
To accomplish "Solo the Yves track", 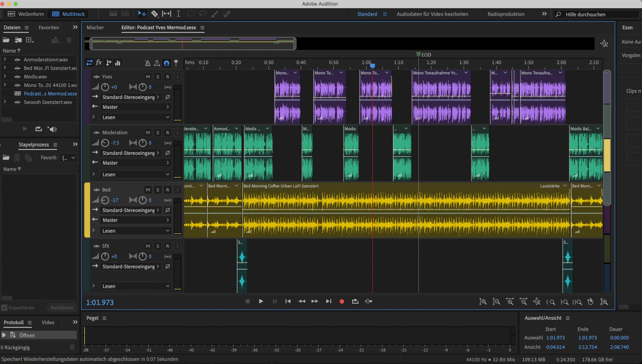I will [x=158, y=77].
